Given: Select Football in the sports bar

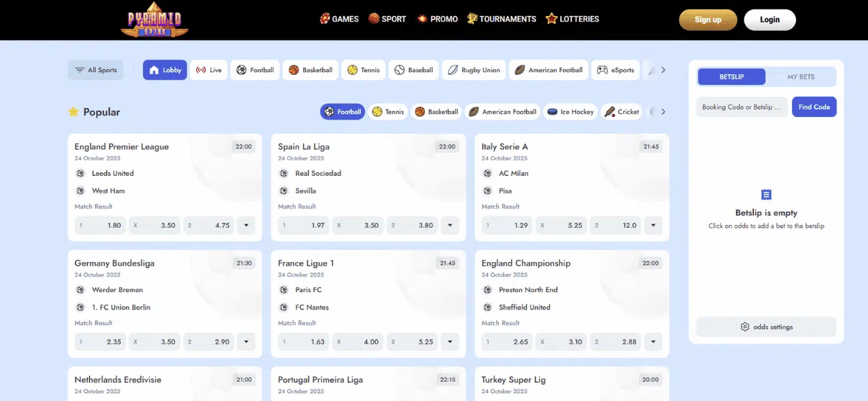Looking at the screenshot, I should [x=255, y=70].
